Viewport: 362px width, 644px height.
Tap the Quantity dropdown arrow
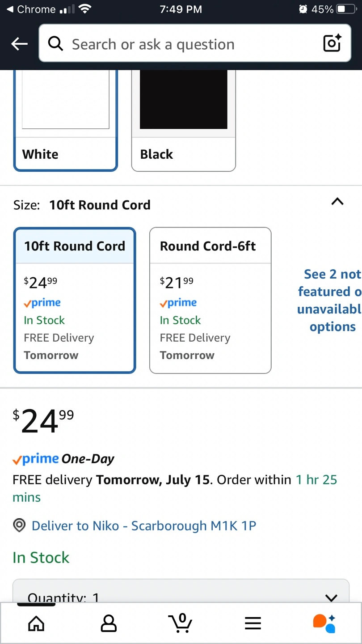coord(331,597)
